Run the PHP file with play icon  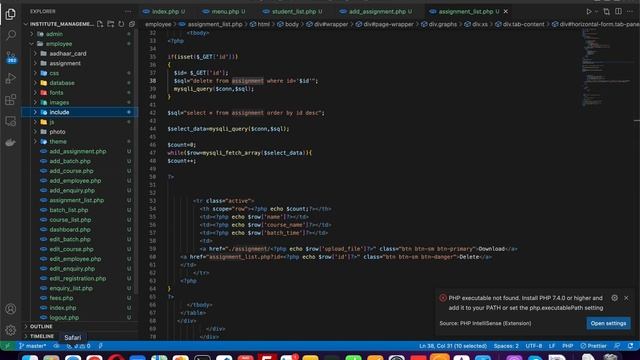click(589, 11)
